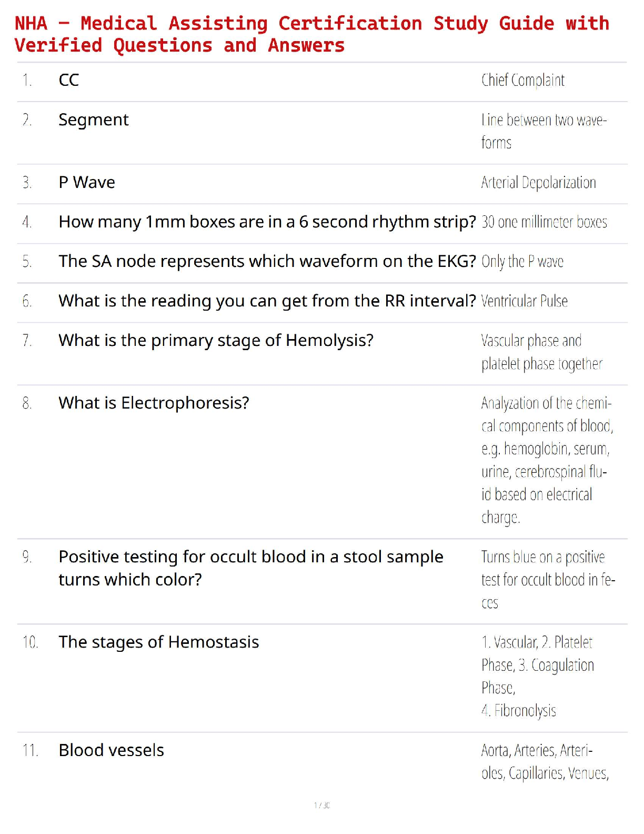Click the occult blood stool sample question
This screenshot has height=834, width=644.
tap(250, 568)
